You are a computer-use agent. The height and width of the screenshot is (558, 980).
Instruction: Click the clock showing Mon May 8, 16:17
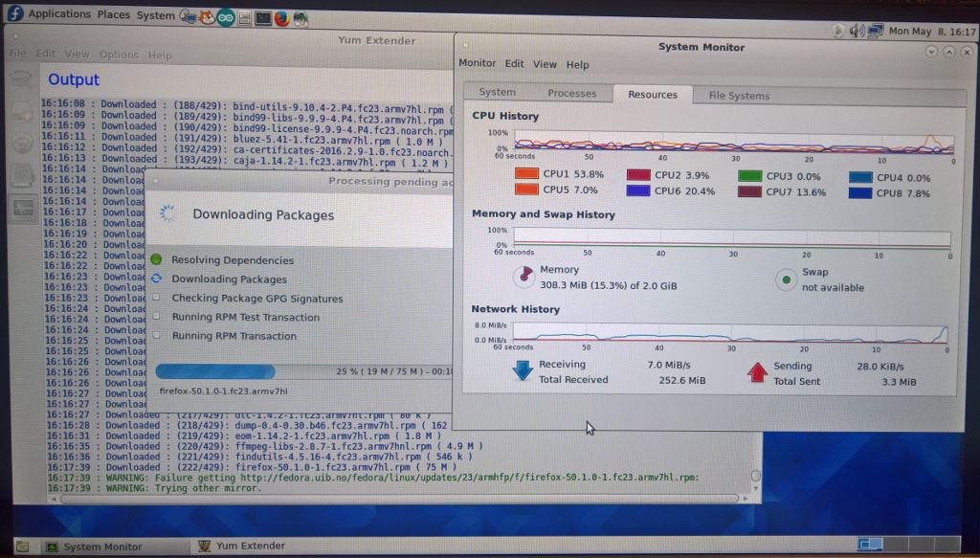(932, 32)
